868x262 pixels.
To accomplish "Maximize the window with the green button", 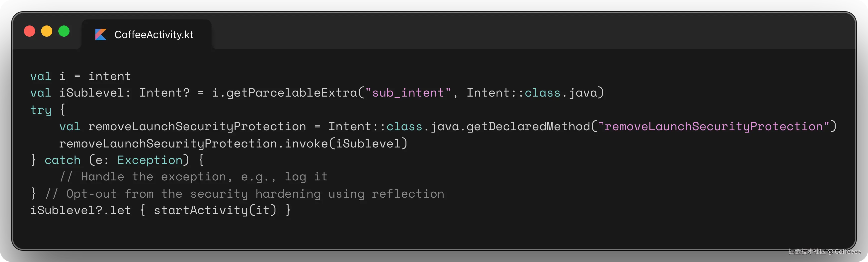I will (64, 31).
